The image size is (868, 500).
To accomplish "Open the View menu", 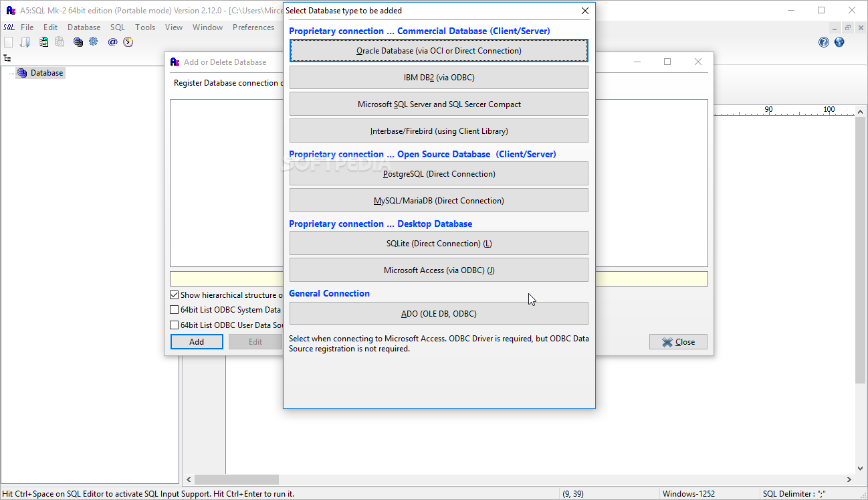I will click(174, 27).
